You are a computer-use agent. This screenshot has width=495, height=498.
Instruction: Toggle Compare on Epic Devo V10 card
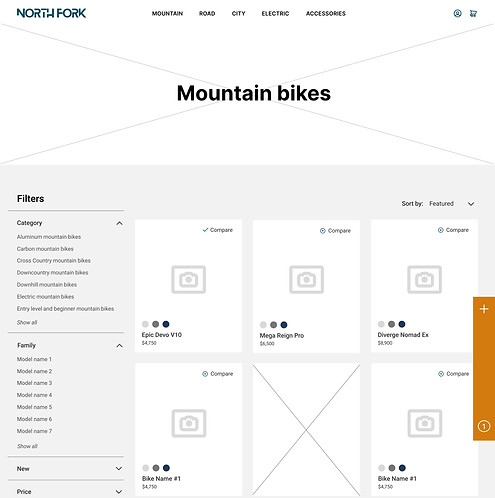click(218, 230)
